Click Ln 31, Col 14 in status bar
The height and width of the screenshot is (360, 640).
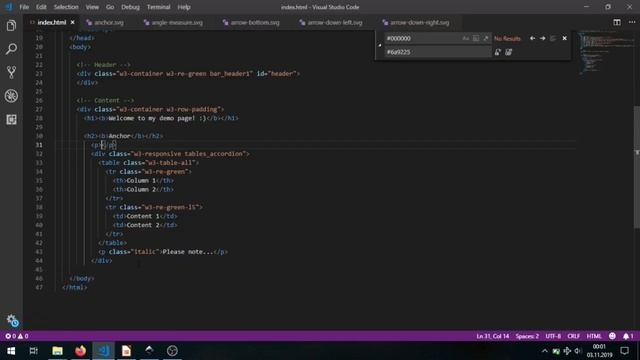tap(493, 336)
